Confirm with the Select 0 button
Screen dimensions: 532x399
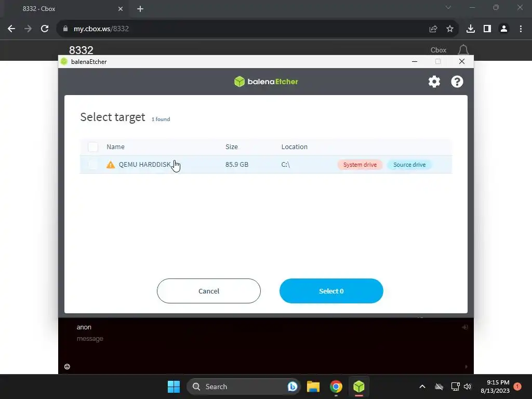tap(331, 291)
